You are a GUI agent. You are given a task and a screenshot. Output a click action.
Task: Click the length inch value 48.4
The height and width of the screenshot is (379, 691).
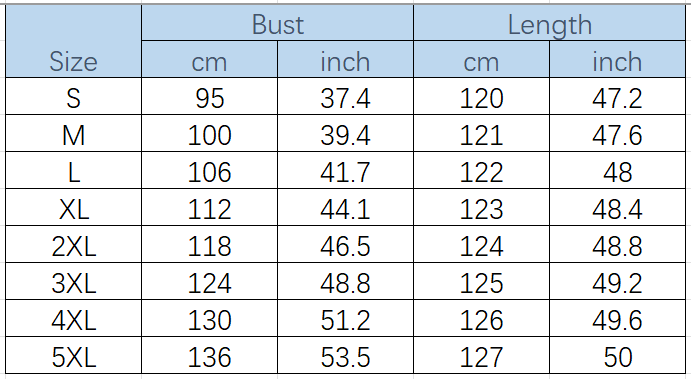coord(617,208)
